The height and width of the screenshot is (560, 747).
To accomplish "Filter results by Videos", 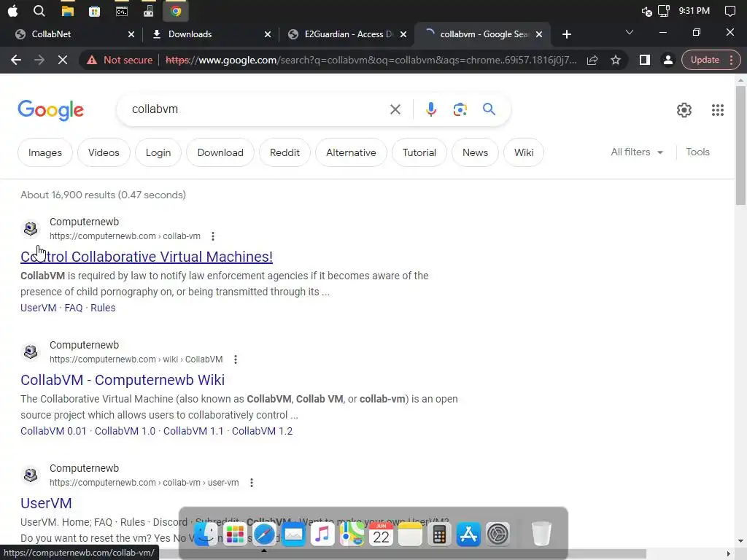I will [104, 152].
